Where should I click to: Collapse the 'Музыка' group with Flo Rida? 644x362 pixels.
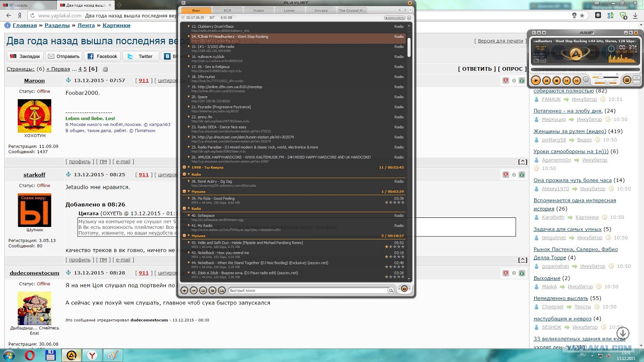(184, 192)
